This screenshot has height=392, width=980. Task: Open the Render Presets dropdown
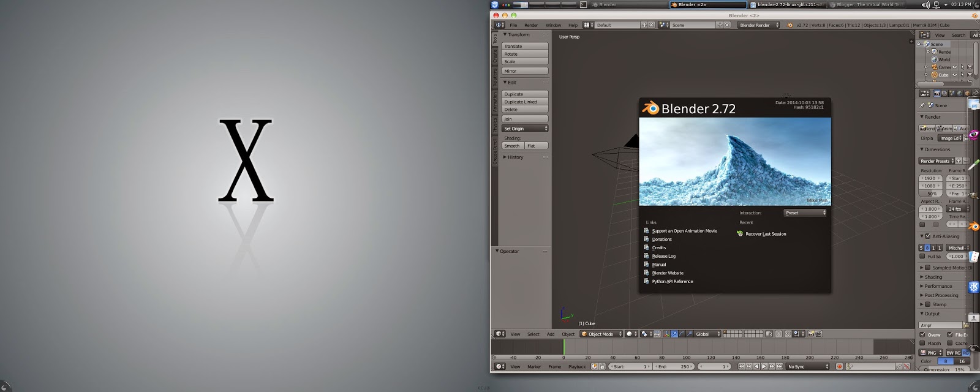tap(938, 161)
